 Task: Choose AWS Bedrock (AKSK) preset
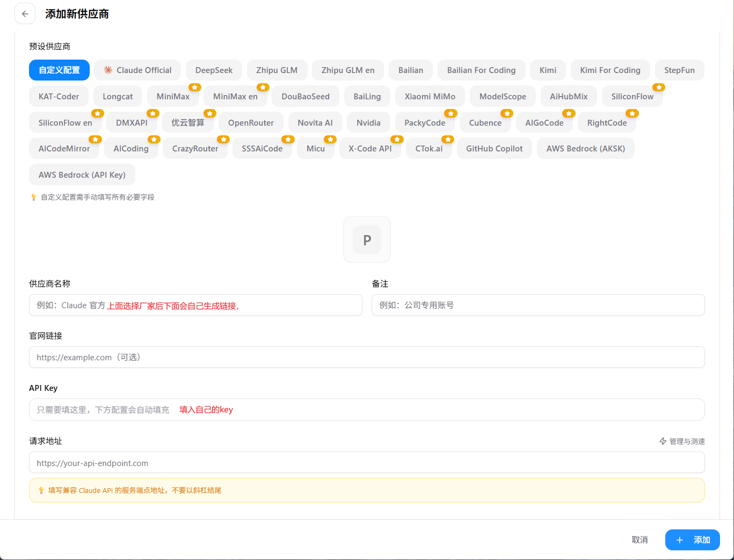point(585,149)
